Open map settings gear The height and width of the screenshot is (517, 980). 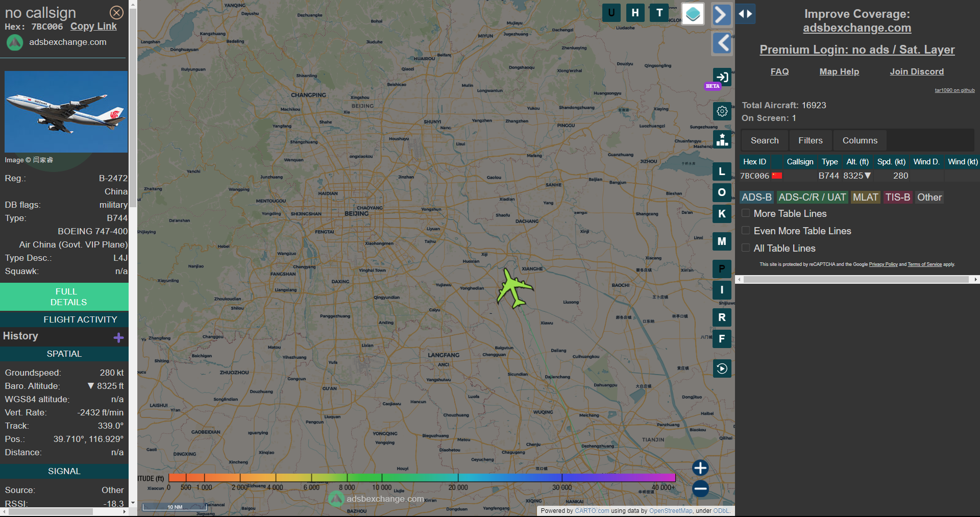722,111
